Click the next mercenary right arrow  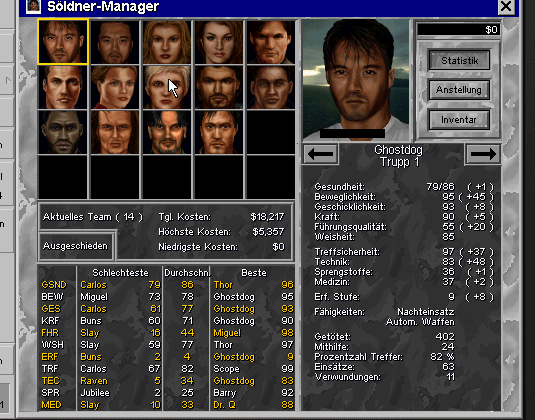click(x=483, y=154)
